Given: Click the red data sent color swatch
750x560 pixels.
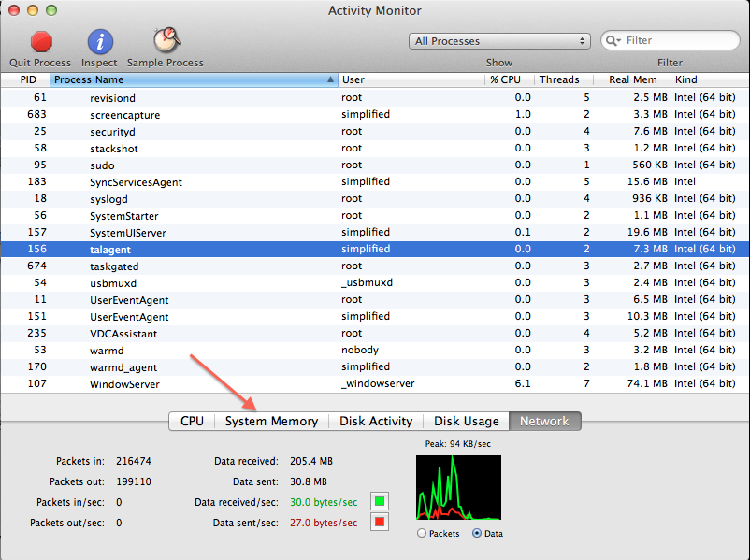Looking at the screenshot, I should click(380, 522).
